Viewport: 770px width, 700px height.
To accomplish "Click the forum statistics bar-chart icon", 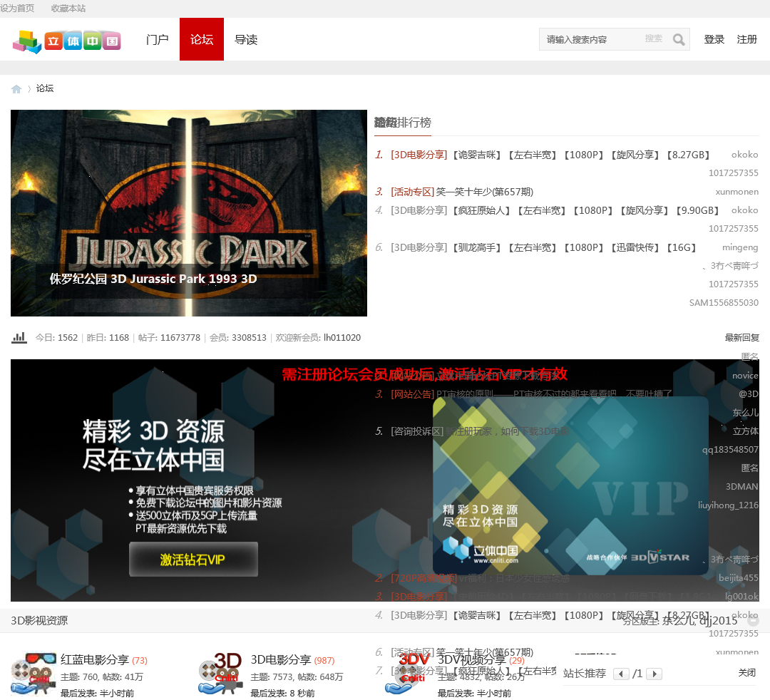I will tap(19, 337).
